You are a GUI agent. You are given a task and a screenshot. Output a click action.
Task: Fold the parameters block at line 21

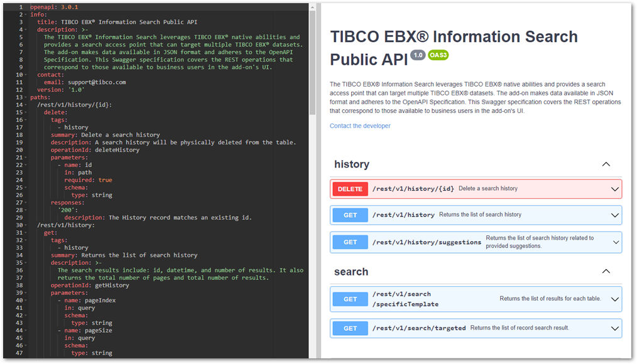click(x=26, y=158)
